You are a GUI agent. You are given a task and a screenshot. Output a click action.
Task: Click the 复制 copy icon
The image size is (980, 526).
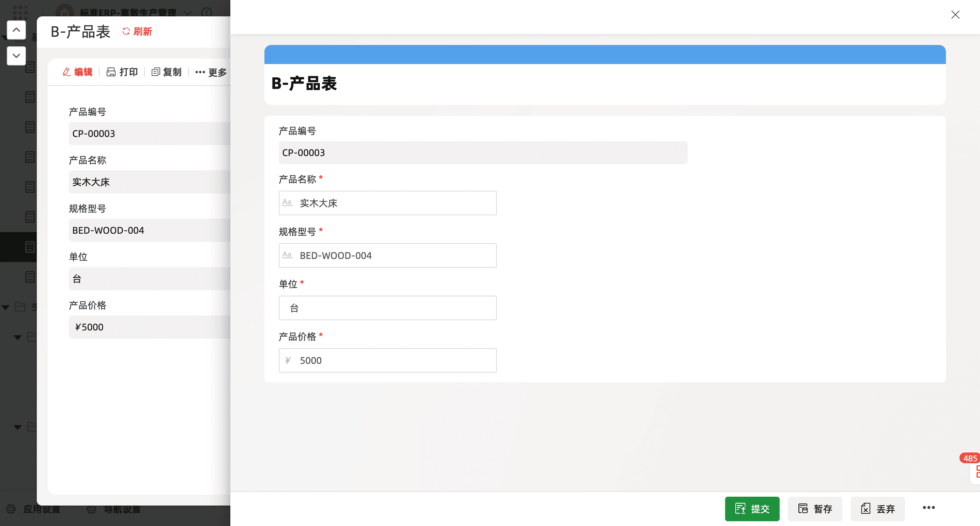point(155,72)
